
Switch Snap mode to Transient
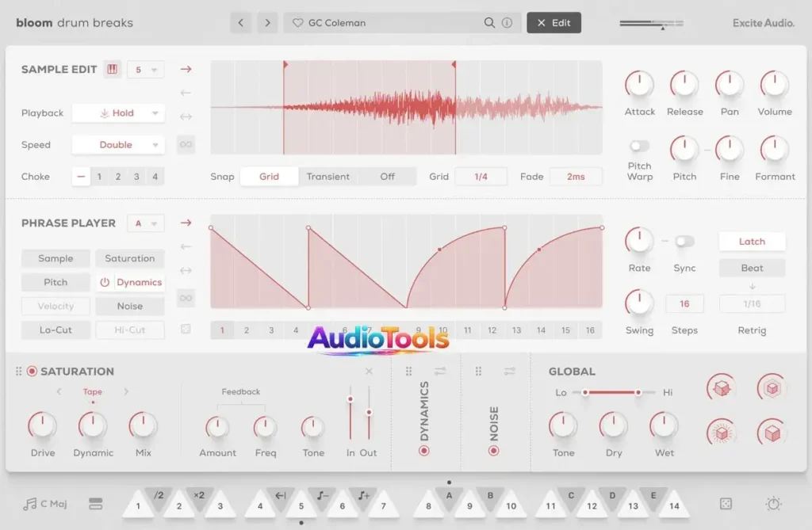point(329,176)
